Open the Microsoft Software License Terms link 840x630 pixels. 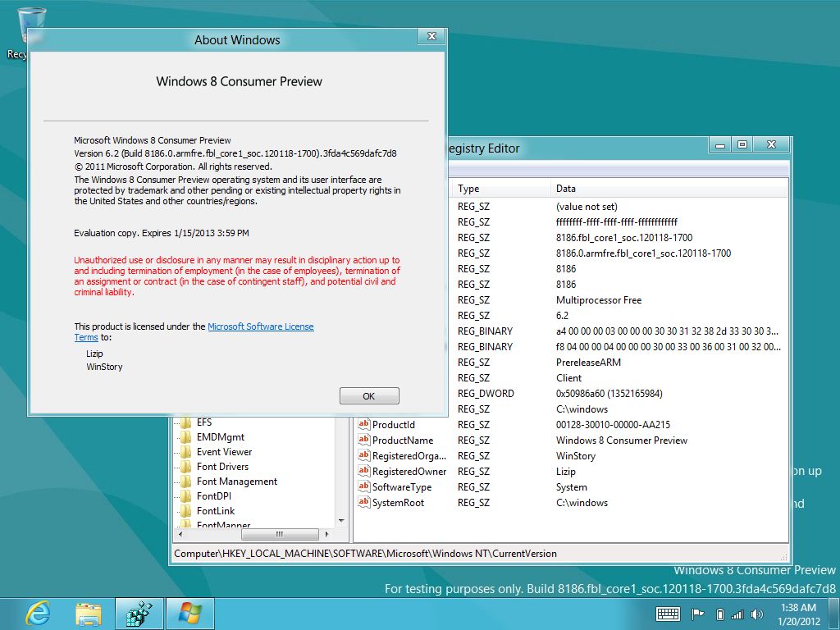coord(260,326)
